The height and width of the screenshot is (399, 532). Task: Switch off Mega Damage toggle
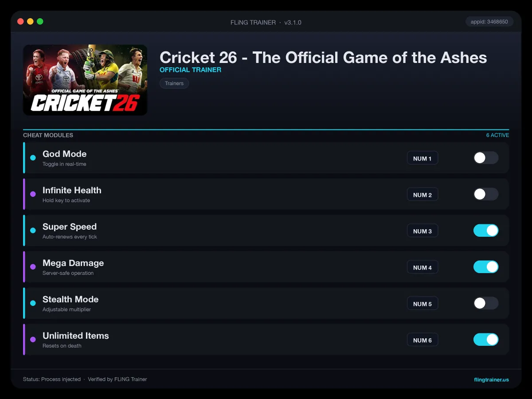click(x=486, y=267)
